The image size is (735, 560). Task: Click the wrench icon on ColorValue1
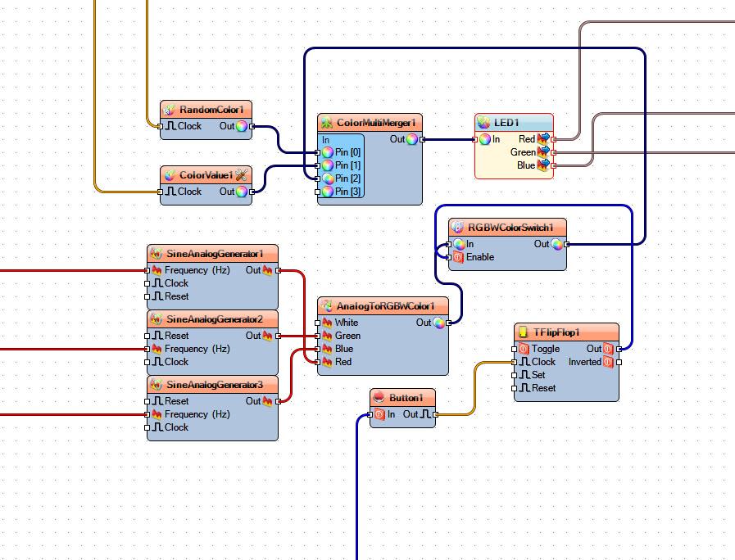pos(242,175)
